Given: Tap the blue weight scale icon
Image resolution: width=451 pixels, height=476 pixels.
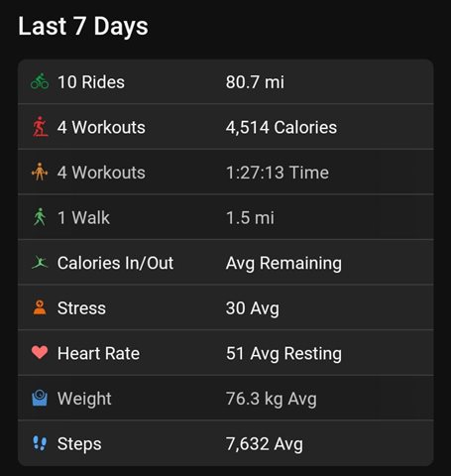Looking at the screenshot, I should point(40,398).
